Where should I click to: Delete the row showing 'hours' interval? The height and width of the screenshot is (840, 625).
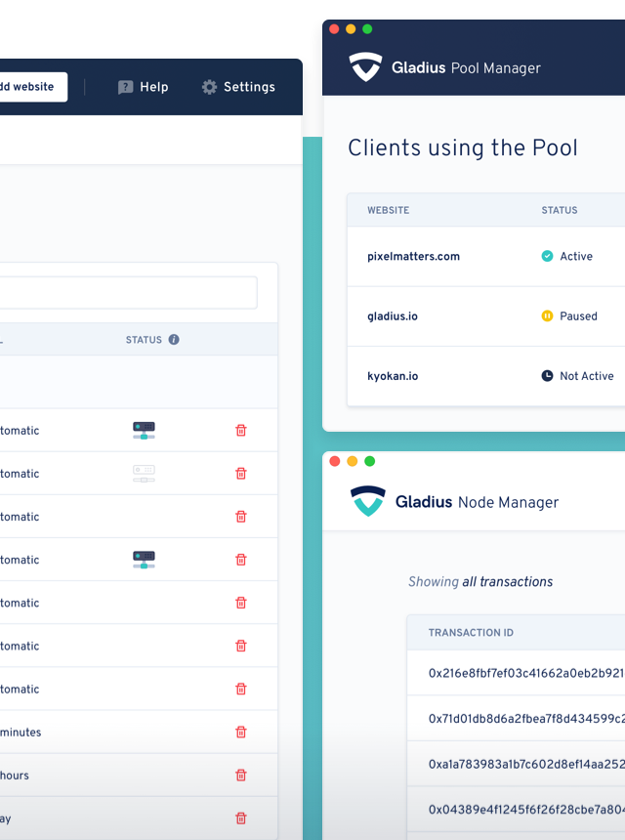(x=241, y=776)
